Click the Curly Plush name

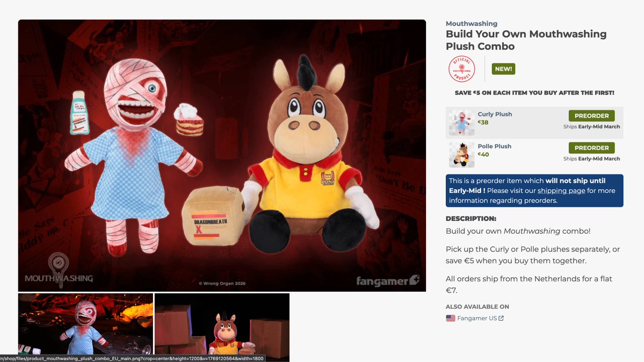click(x=495, y=114)
